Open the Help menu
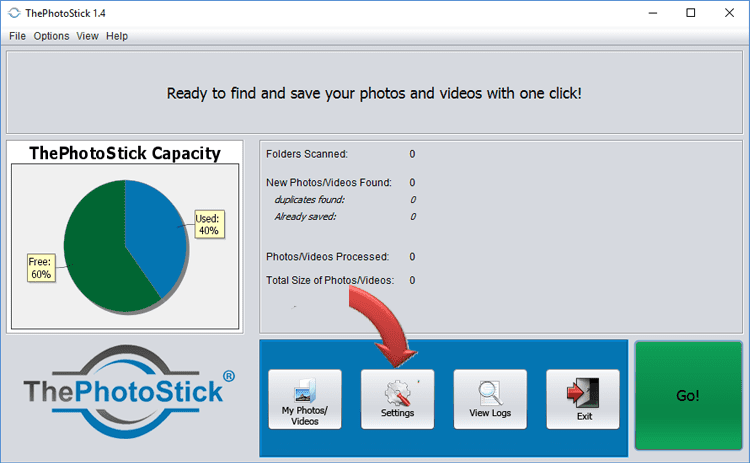The width and height of the screenshot is (750, 463). [117, 36]
